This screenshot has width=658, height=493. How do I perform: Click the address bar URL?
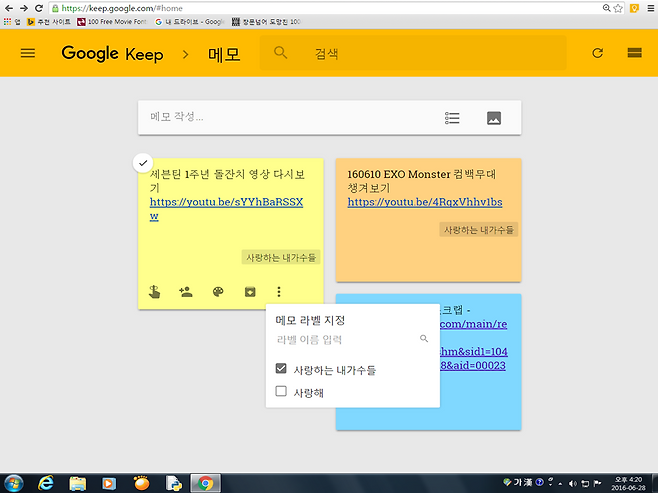[x=122, y=8]
